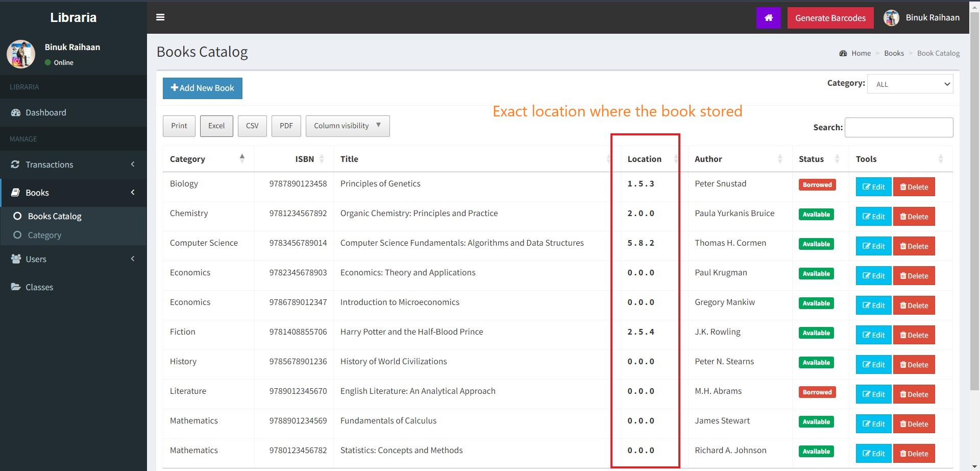Viewport: 980px width, 471px height.
Task: Click the Excel export button
Action: click(216, 126)
